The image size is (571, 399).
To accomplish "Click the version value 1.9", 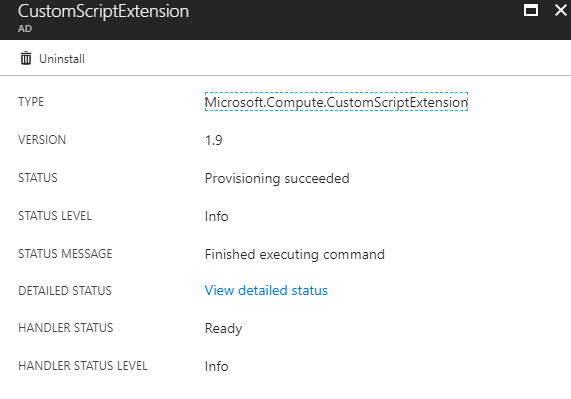I will pyautogui.click(x=214, y=140).
